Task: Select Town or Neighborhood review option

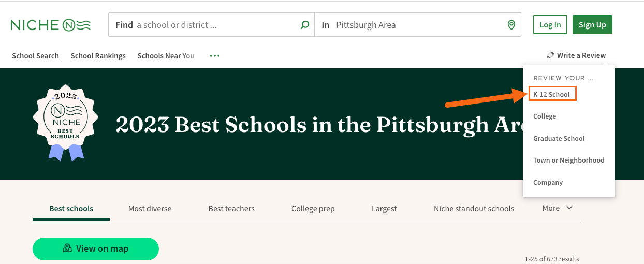Action: pyautogui.click(x=569, y=160)
